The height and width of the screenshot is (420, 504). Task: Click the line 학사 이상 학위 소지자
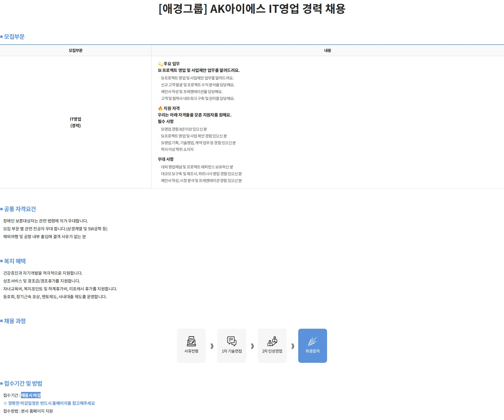pyautogui.click(x=177, y=149)
